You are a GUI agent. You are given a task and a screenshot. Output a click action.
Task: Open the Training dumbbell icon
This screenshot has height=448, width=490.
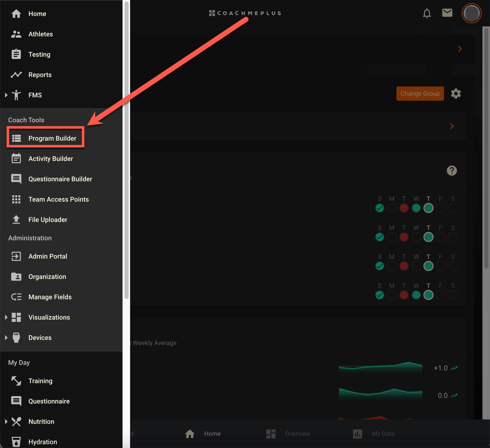(16, 381)
